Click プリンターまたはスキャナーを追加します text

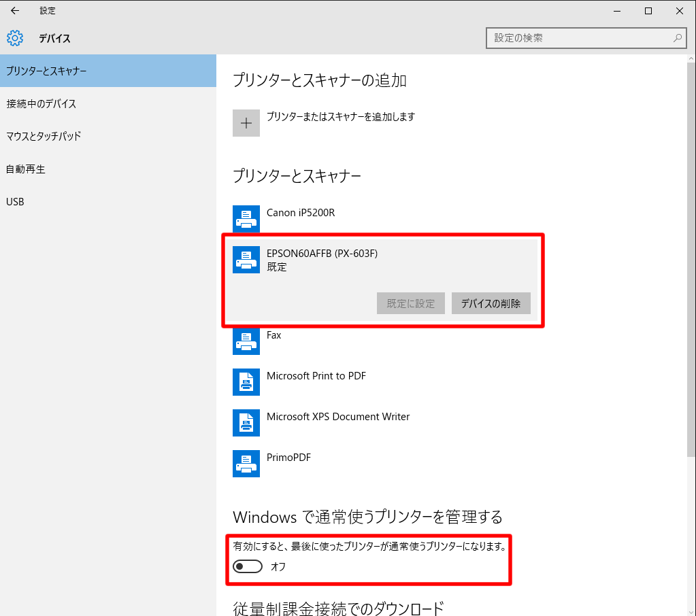341,117
